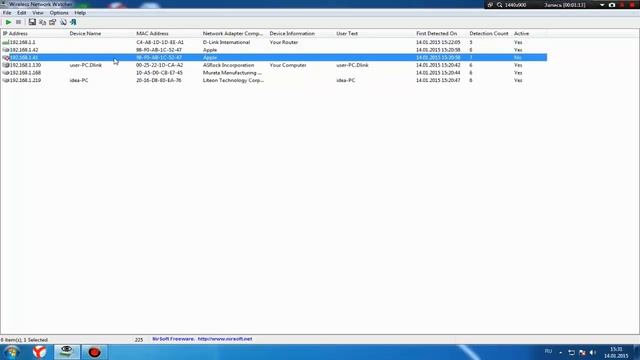Click the window icon in the recorder bar
This screenshot has width=640, height=360.
tap(490, 5)
